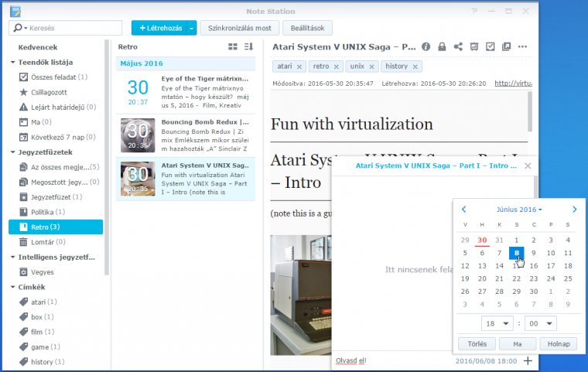
Task: Click the task checklist icon in note header
Action: pos(490,46)
